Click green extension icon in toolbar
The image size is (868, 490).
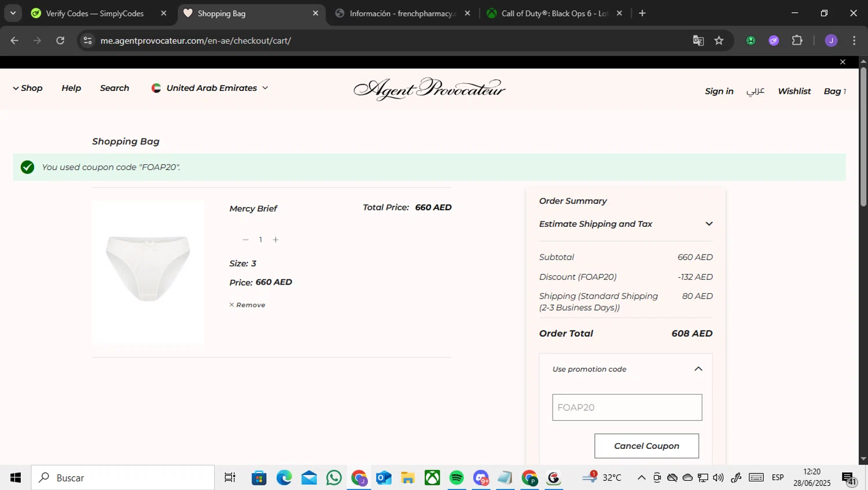tap(751, 40)
